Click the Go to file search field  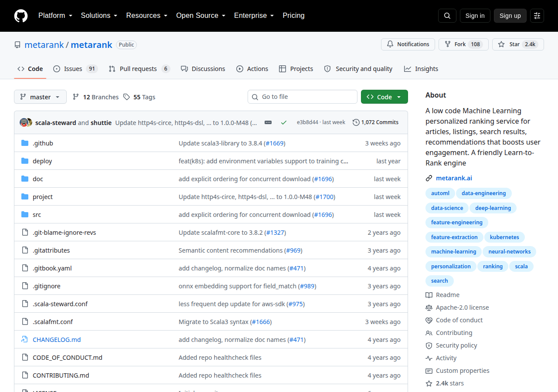click(303, 97)
